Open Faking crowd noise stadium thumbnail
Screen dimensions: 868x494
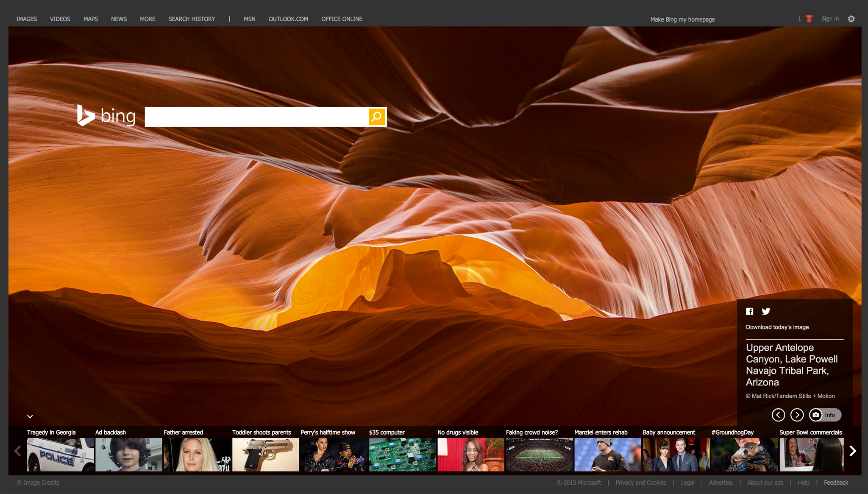[540, 455]
